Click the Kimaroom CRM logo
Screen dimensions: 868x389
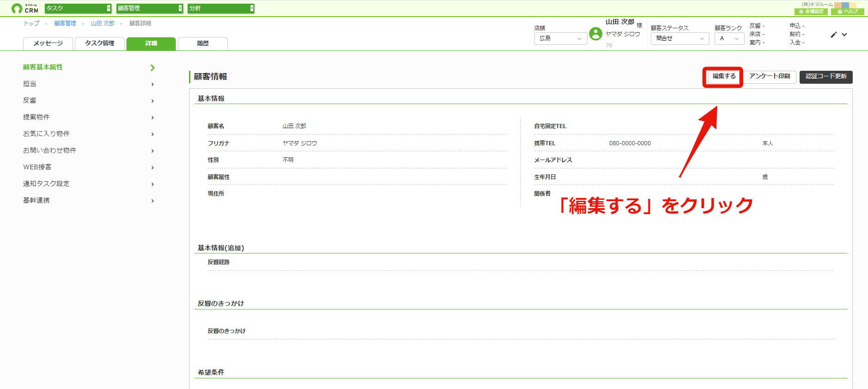(25, 8)
